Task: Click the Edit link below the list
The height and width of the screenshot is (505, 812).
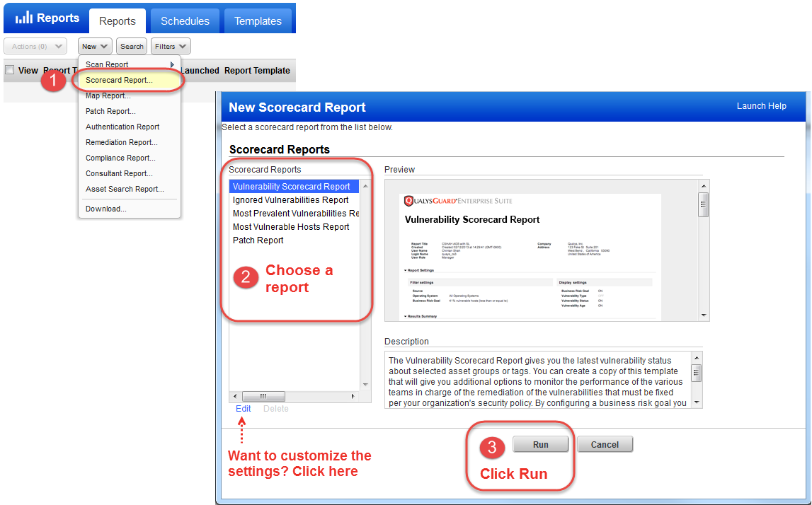Action: (x=243, y=409)
